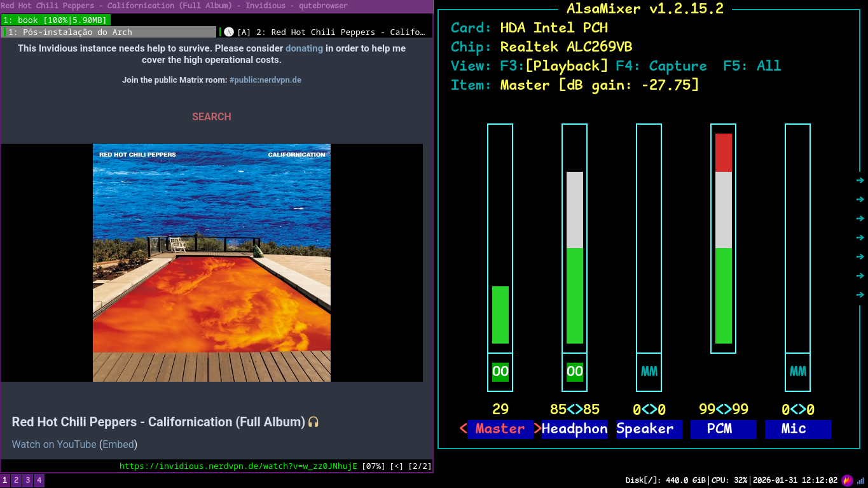
Task: Toggle the Headphone channel mute indicator
Action: click(574, 372)
